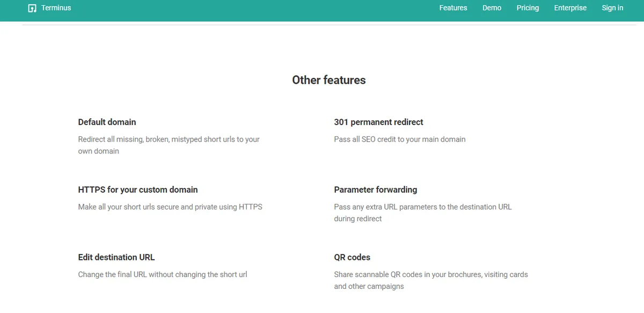Screen dimensions: 644x313
Task: Click the "Edit destination URL" heading
Action: (116, 257)
